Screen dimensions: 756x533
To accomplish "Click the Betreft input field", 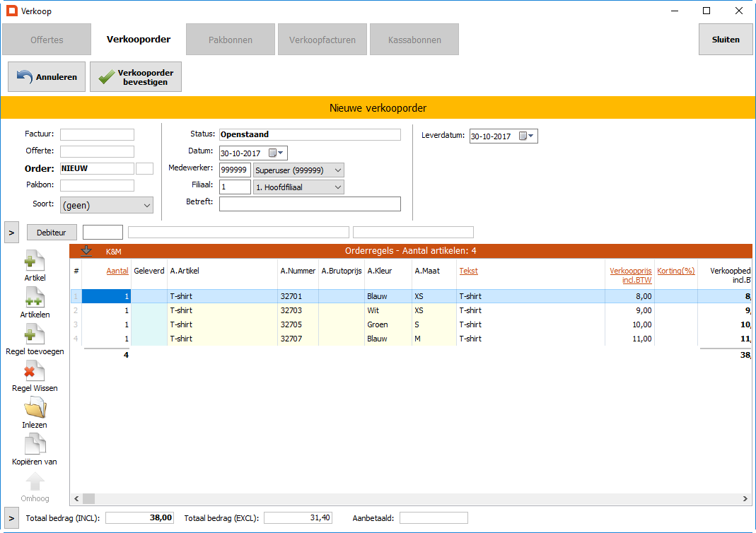I will pos(310,204).
